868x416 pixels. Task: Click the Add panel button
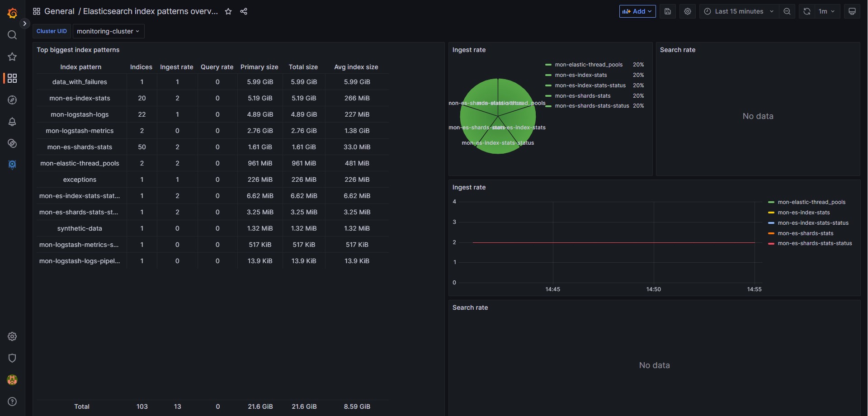637,11
